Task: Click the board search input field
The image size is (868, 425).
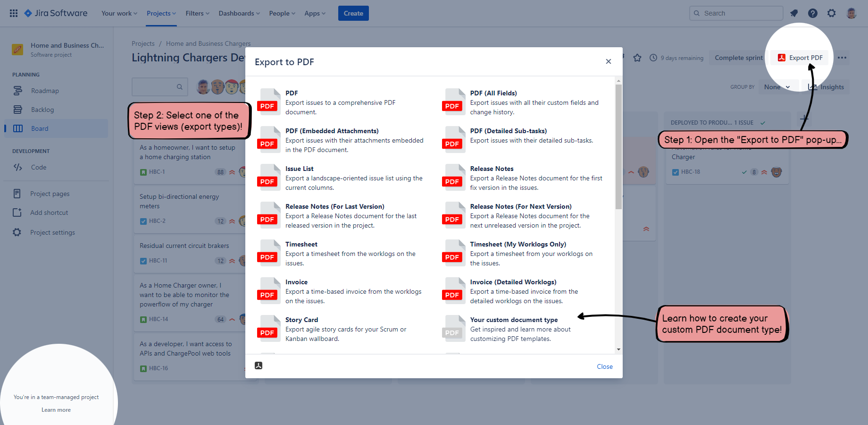Action: 160,87
